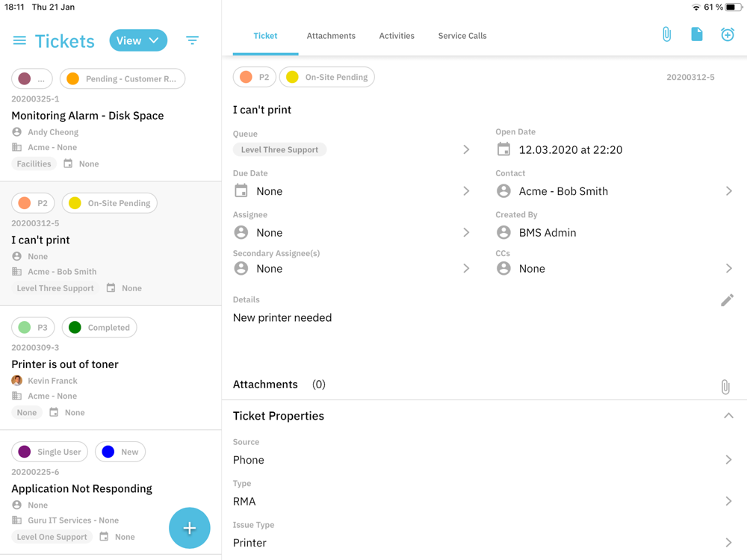Tap the Wi-Fi status icon
Image resolution: width=747 pixels, height=560 pixels.
pyautogui.click(x=696, y=7)
